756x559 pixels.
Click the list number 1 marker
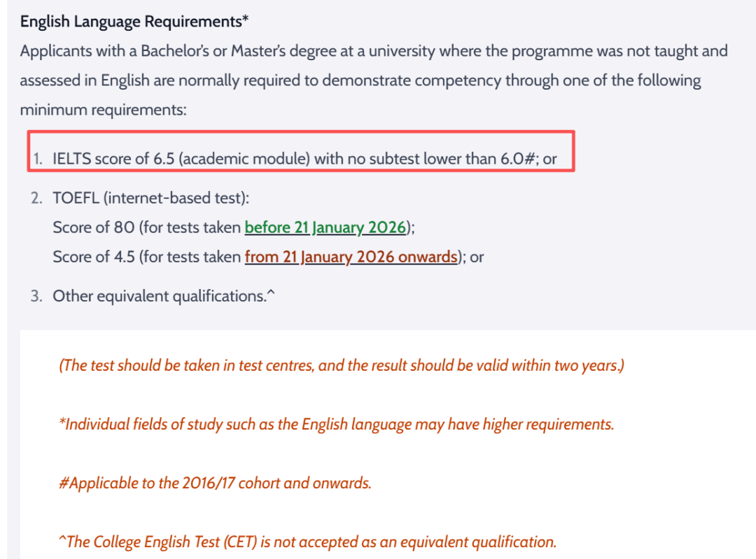(x=37, y=159)
